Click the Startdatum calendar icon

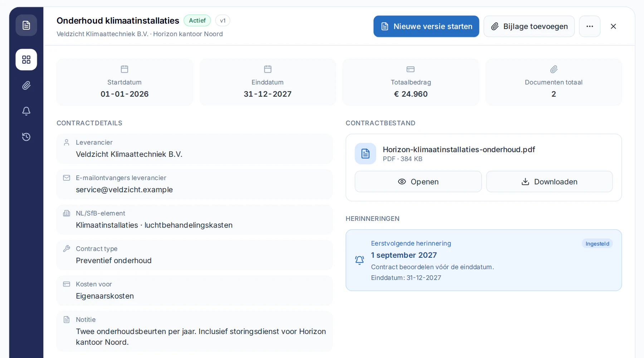(x=125, y=69)
